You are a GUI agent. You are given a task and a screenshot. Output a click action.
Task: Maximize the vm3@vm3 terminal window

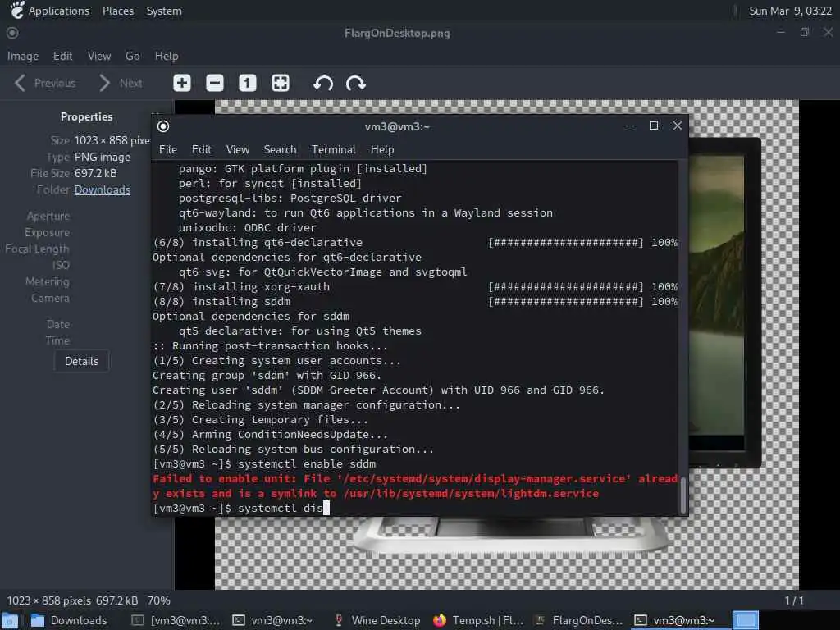(x=654, y=126)
